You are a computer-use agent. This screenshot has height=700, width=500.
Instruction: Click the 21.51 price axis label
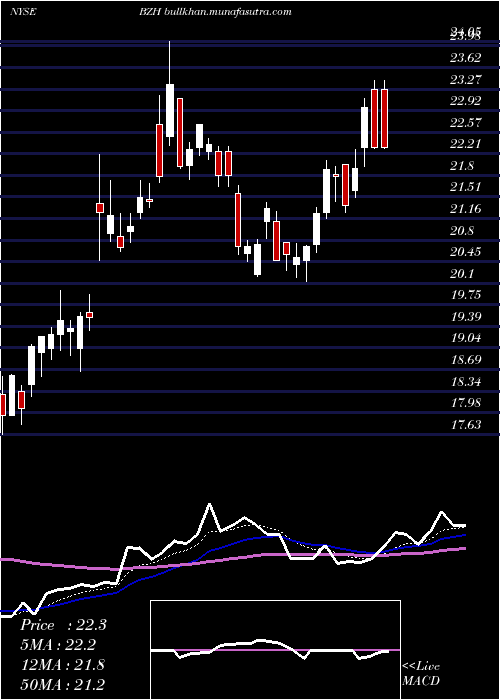pos(466,187)
